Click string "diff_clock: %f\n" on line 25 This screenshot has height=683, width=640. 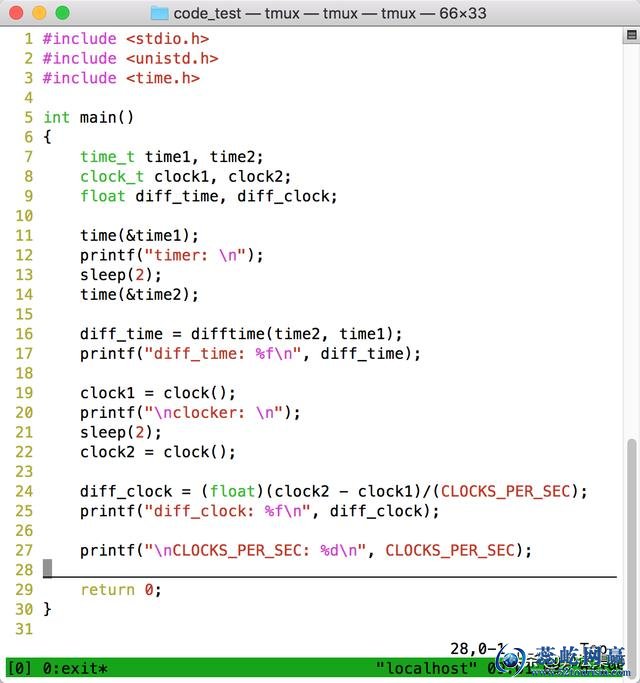(228, 511)
